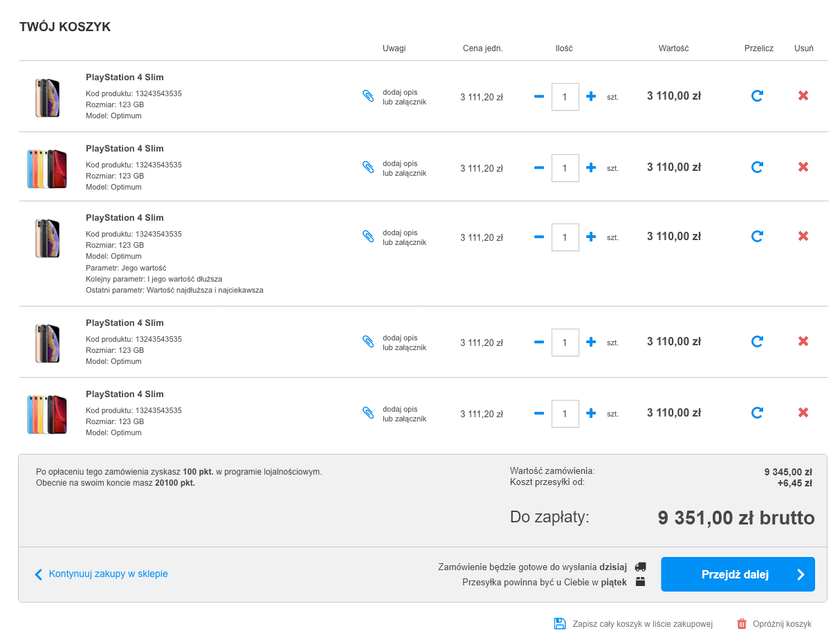Click 'PlayStation 4 Slim' title in fourth row
This screenshot has width=840, height=640.
pos(125,323)
